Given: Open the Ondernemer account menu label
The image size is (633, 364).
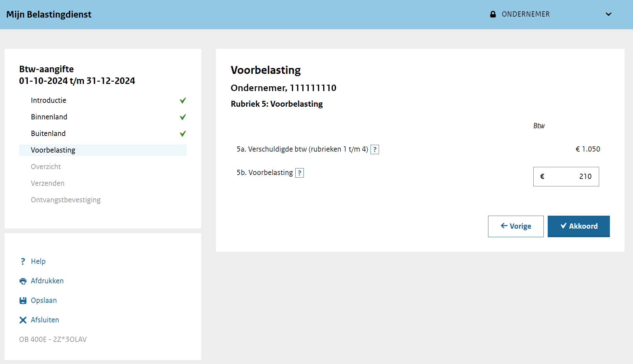Looking at the screenshot, I should click(526, 14).
